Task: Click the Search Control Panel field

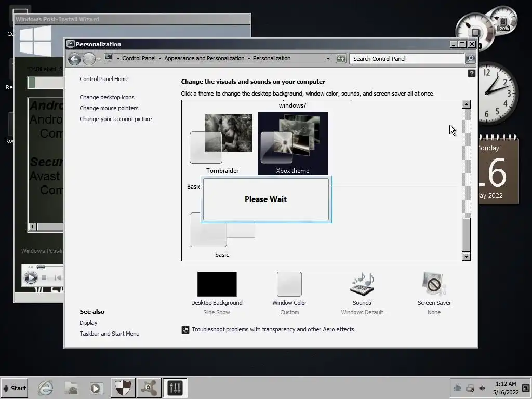Action: [x=407, y=59]
